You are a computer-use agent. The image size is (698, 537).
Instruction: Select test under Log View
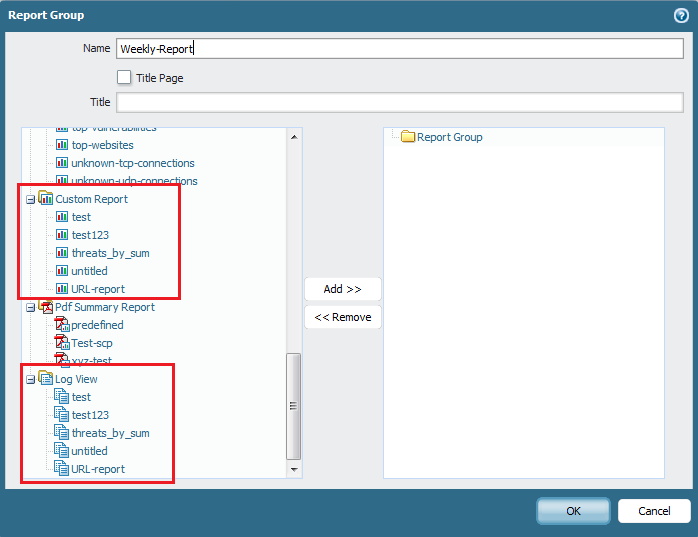tap(81, 397)
